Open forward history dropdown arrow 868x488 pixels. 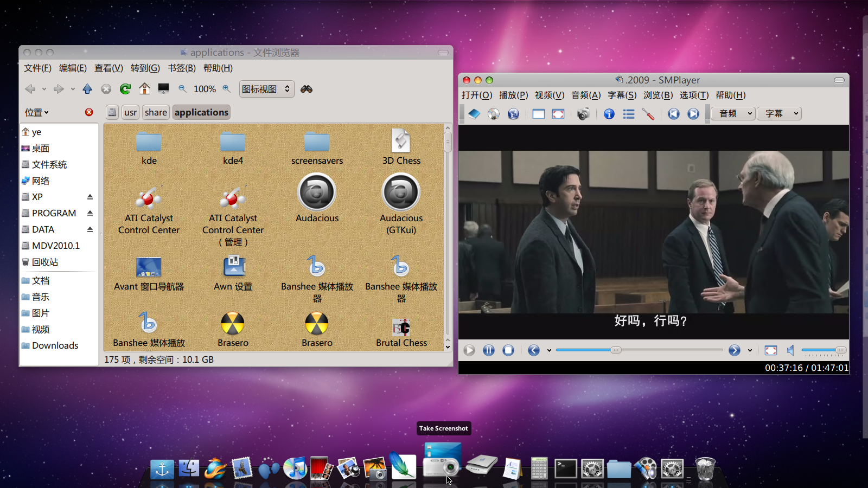pyautogui.click(x=72, y=89)
